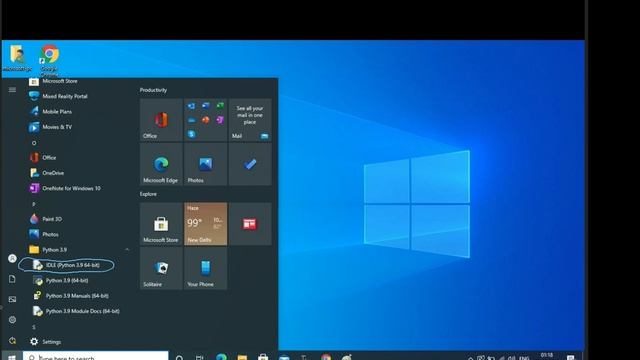Open the red News tile

tap(250, 224)
